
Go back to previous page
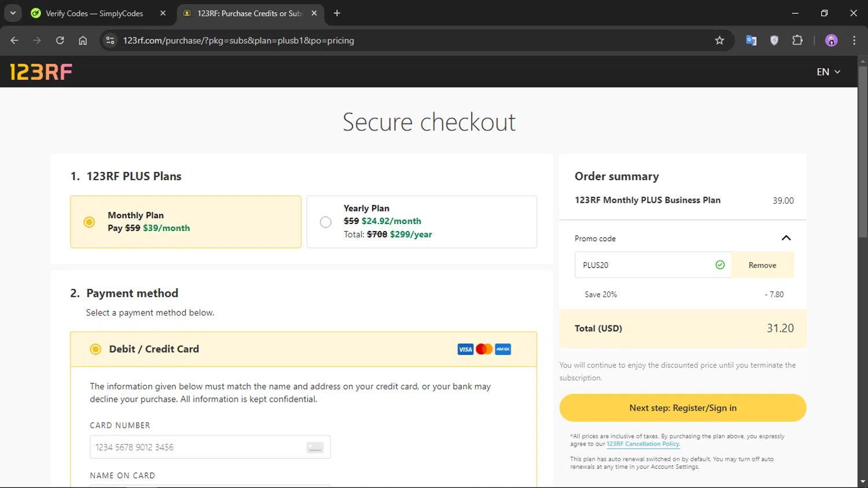(x=14, y=41)
